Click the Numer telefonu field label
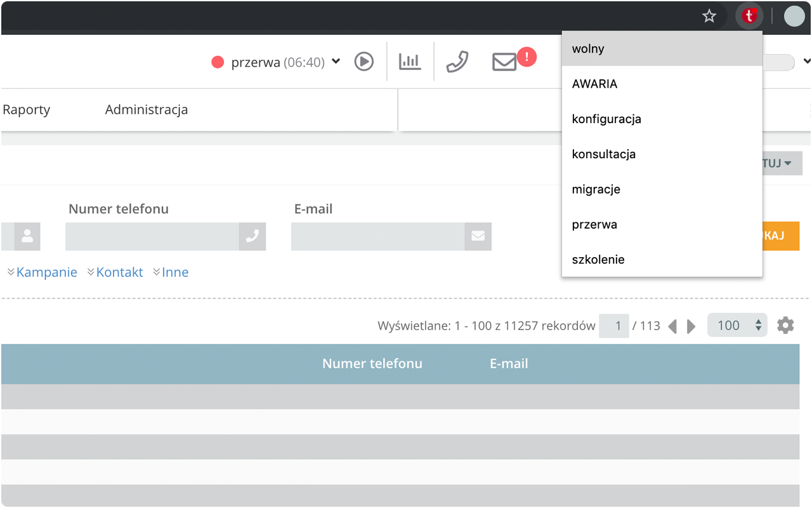This screenshot has height=508, width=812. click(119, 209)
